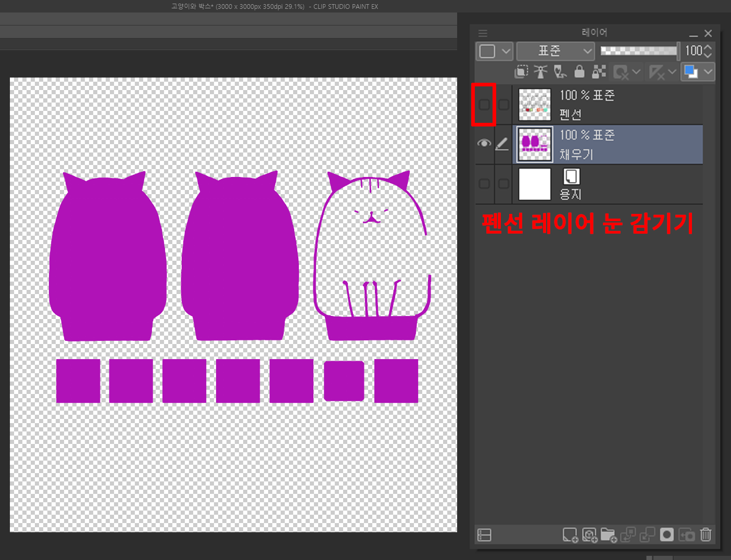Click the clip to layer below icon

pos(521,71)
